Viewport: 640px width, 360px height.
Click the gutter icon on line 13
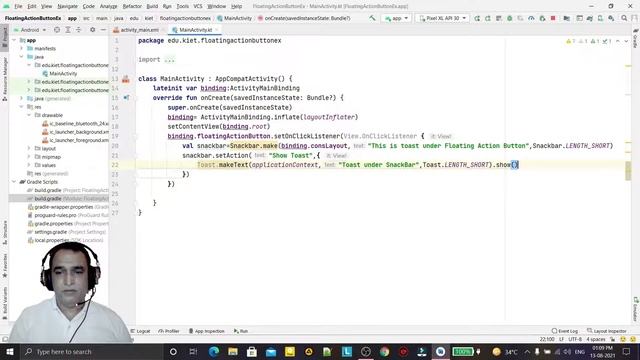pyautogui.click(x=126, y=79)
